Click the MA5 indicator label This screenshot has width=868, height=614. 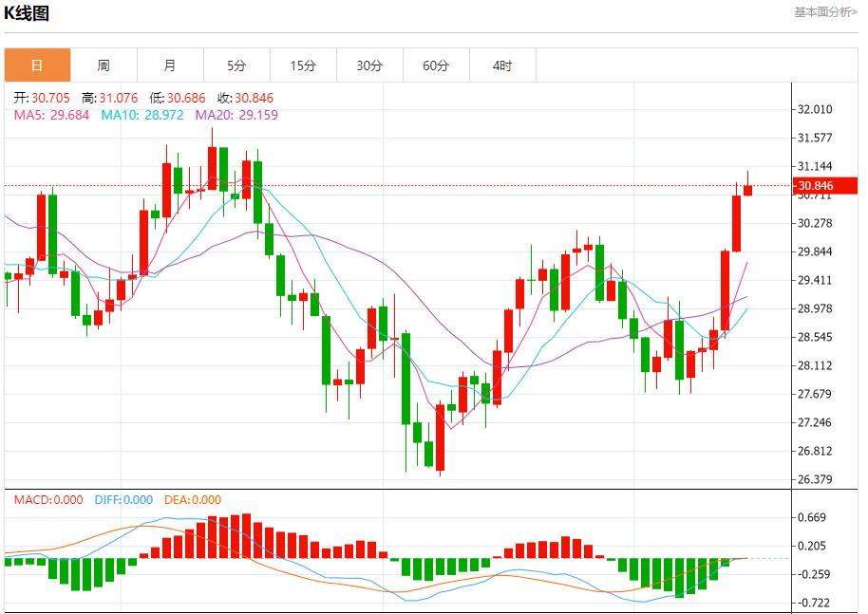(x=51, y=115)
